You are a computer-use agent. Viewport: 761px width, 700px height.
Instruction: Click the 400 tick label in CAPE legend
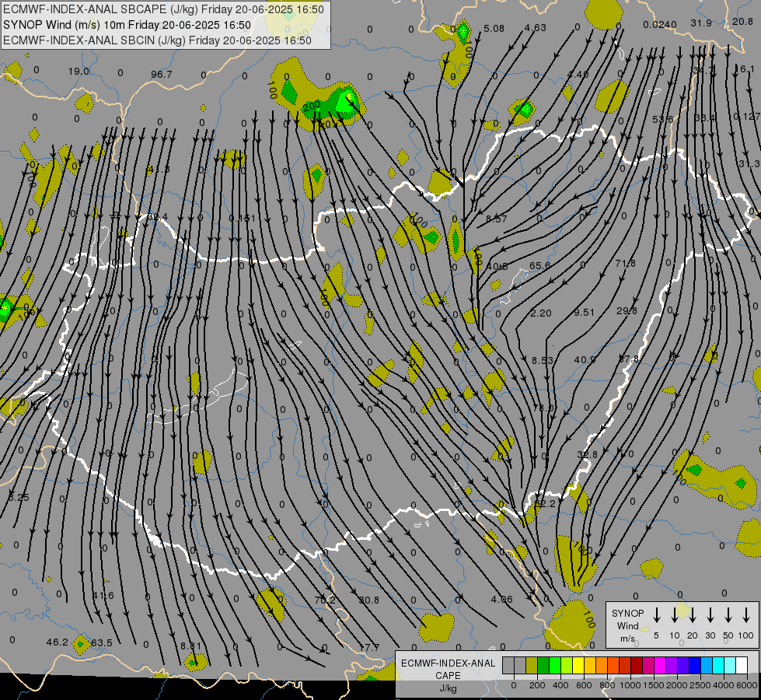(560, 685)
